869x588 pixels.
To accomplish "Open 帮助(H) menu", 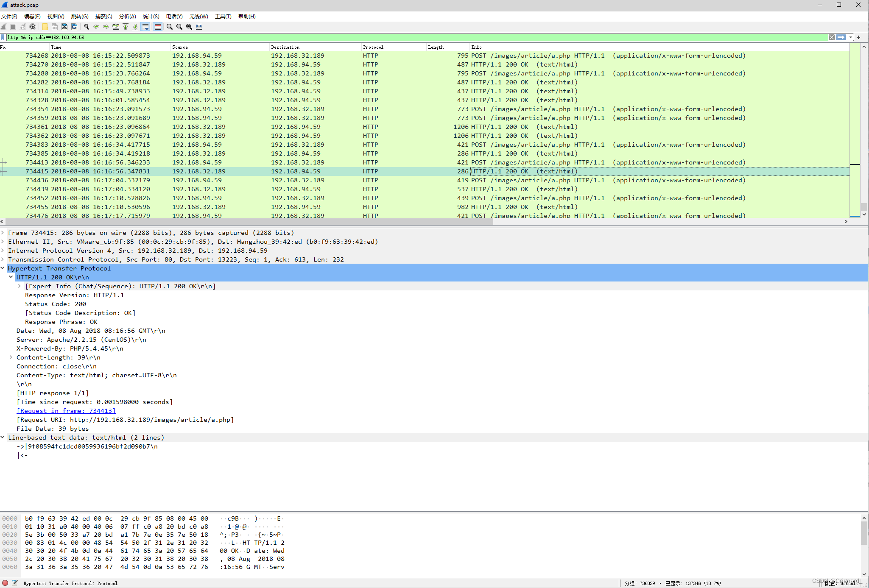I will [x=247, y=17].
